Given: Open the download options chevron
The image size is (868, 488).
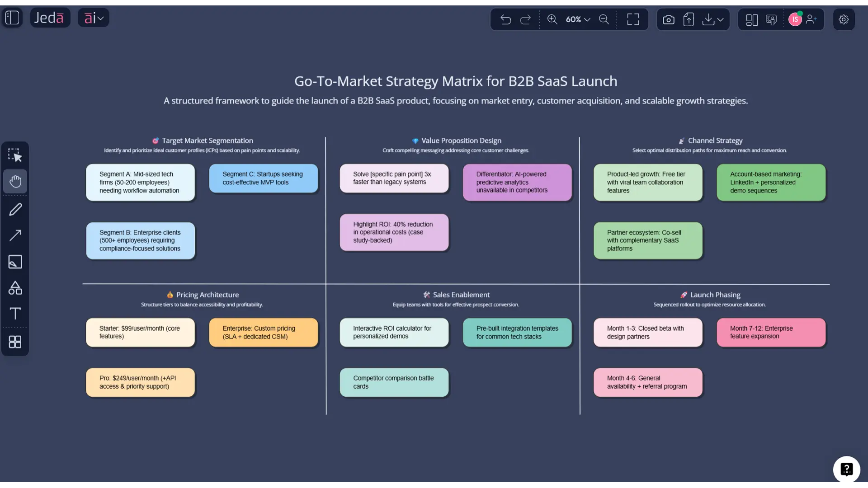Looking at the screenshot, I should coord(721,19).
